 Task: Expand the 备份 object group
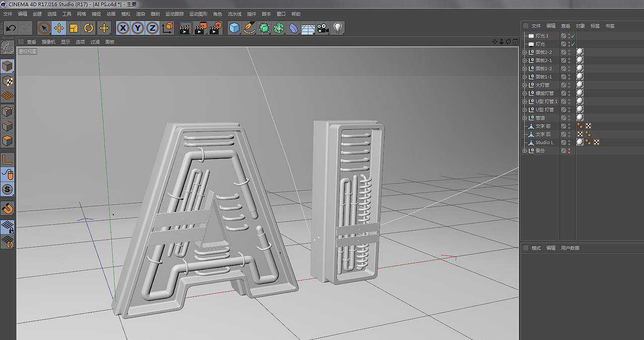pos(525,151)
